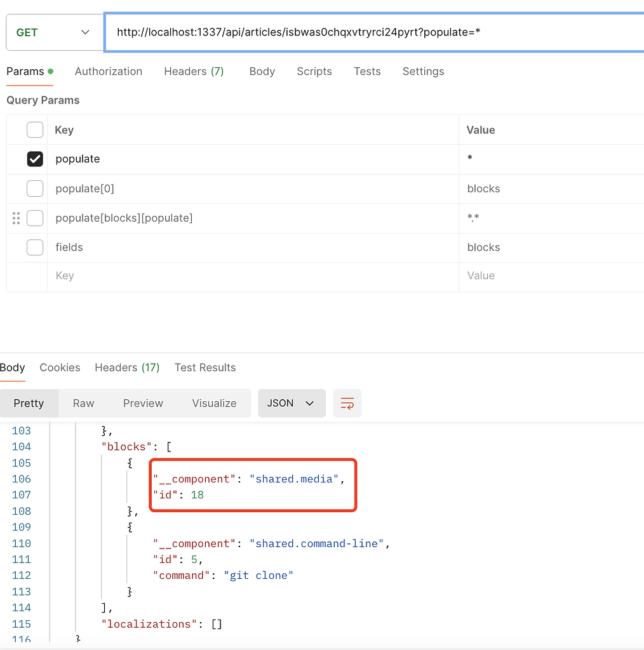Open the Test Results tab

(x=205, y=367)
